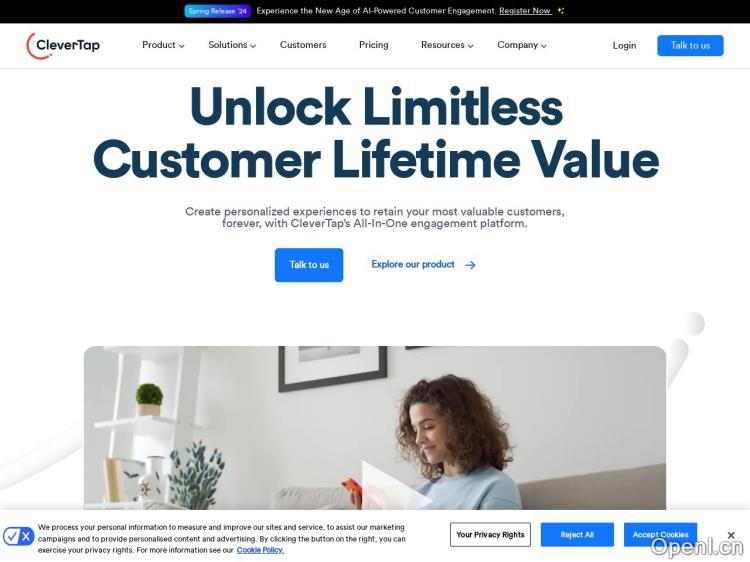Follow the Register Now link
This screenshot has height=562, width=750.
525,11
